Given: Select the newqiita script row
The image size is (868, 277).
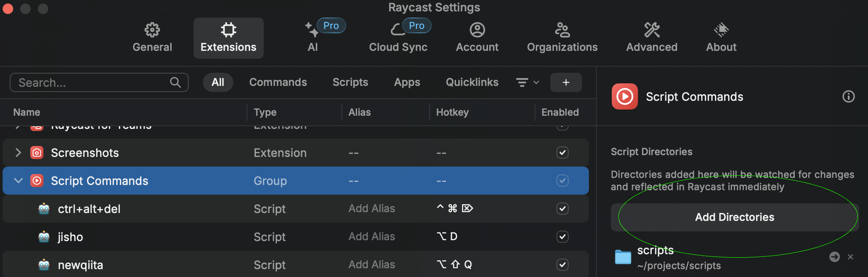Looking at the screenshot, I should click(x=296, y=264).
